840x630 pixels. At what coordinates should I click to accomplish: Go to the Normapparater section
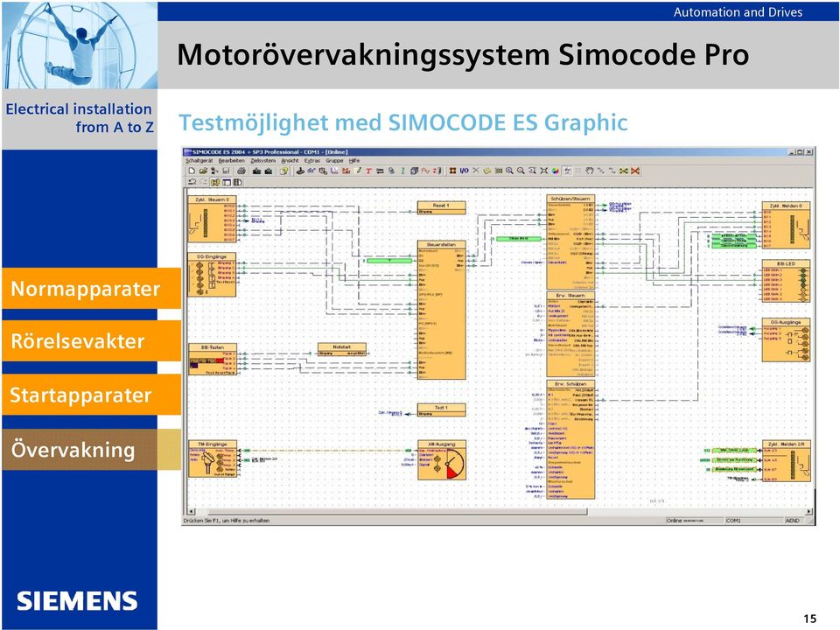tap(91, 289)
